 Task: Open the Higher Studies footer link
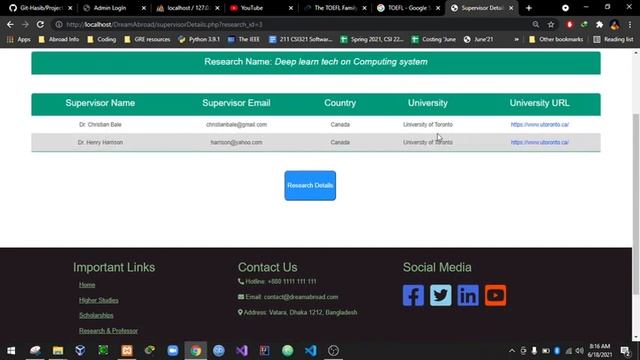pyautogui.click(x=98, y=300)
